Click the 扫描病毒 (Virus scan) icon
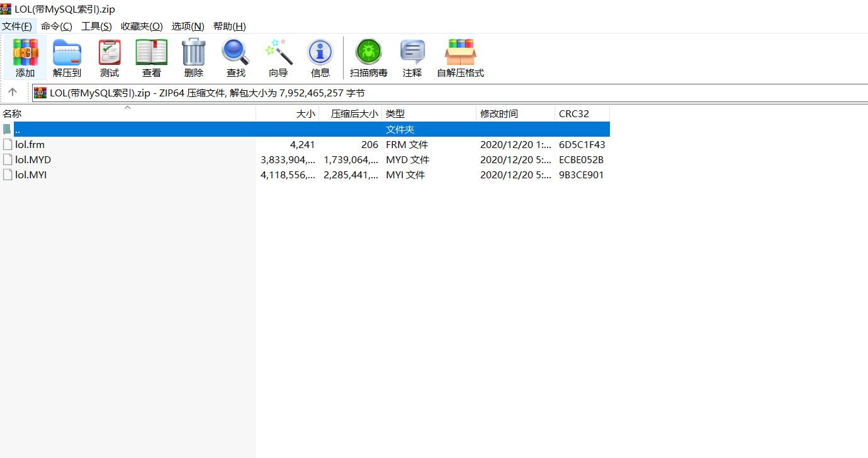This screenshot has width=868, height=458. [369, 53]
